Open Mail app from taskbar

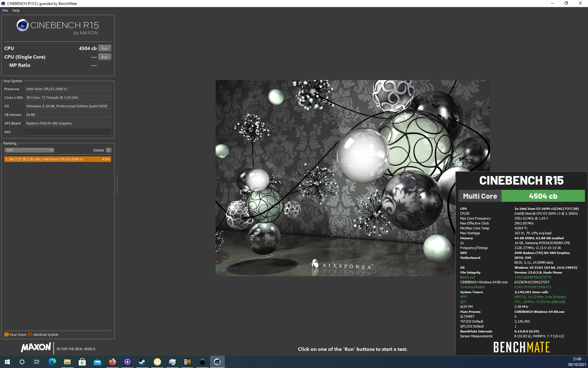[97, 362]
